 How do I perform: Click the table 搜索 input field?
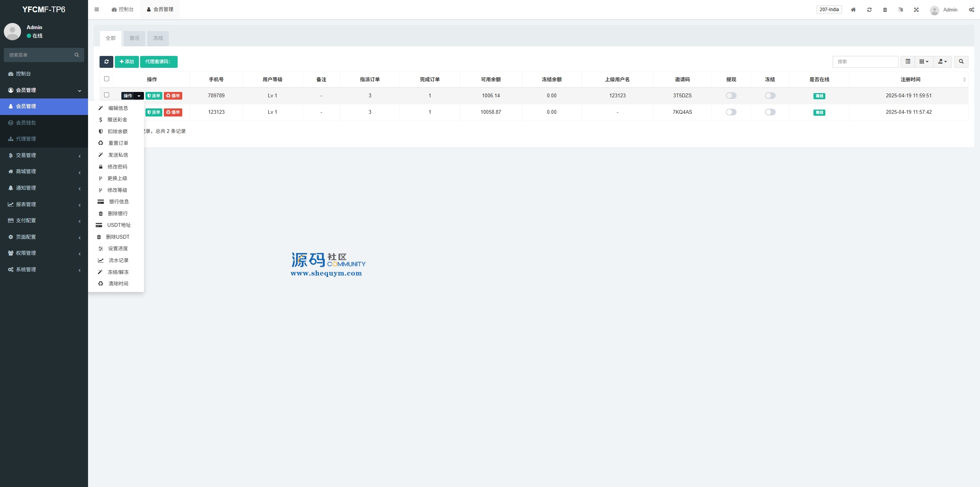click(x=865, y=62)
